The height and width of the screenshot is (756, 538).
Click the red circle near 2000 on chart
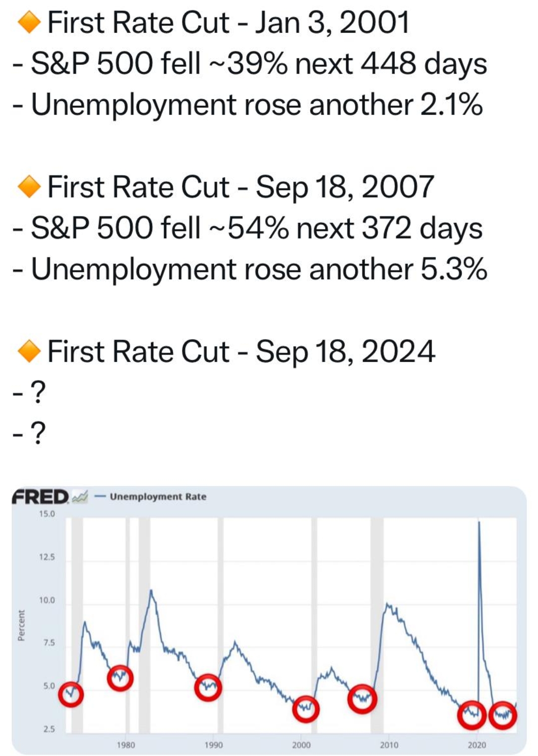tap(305, 709)
